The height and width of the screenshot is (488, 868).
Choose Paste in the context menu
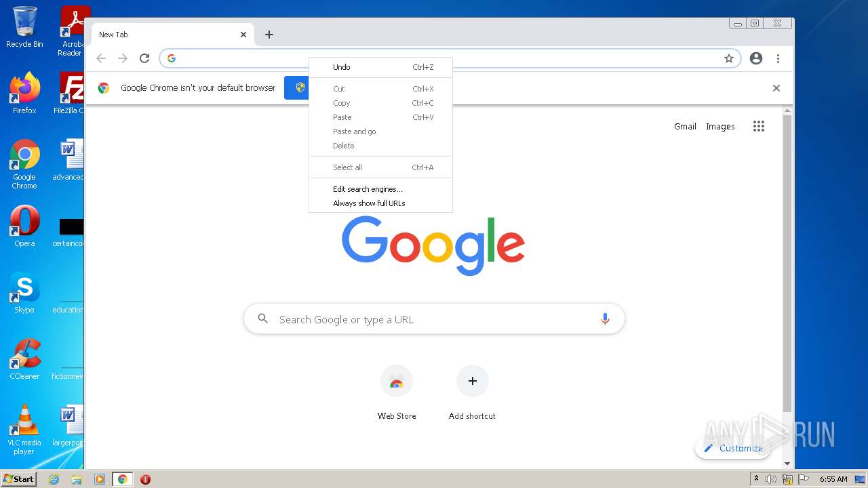380,117
